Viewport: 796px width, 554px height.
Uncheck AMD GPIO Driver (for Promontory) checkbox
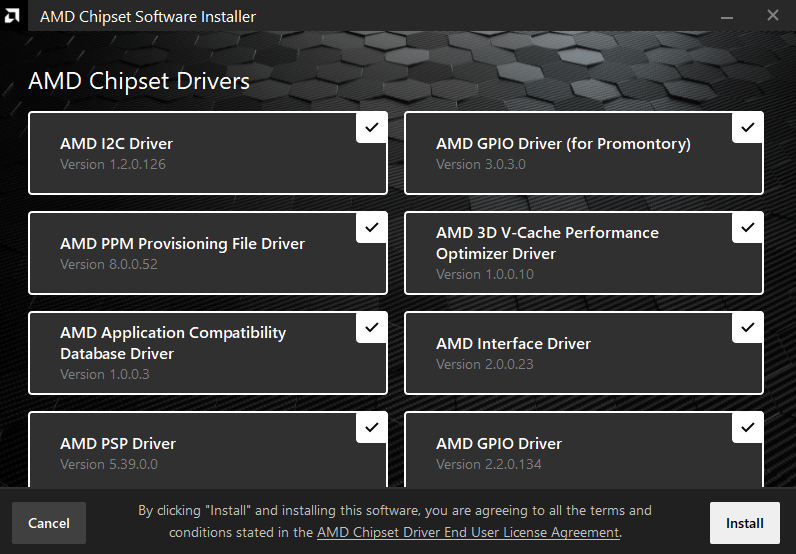pyautogui.click(x=747, y=128)
